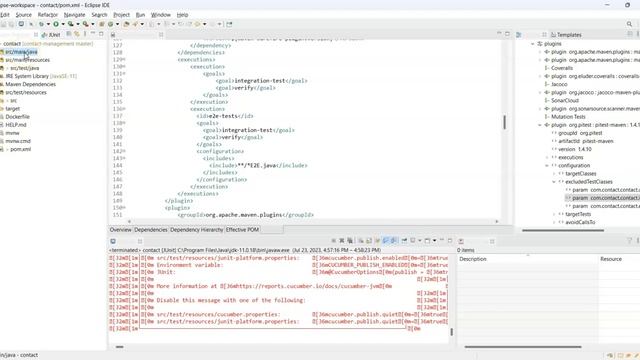
Task: Open the Refactor menu
Action: [x=48, y=15]
